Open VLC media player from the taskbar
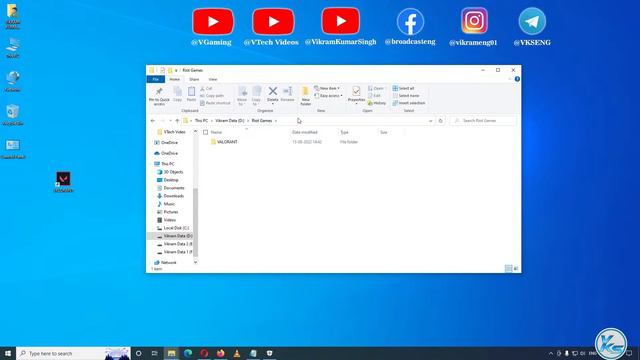 click(237, 353)
